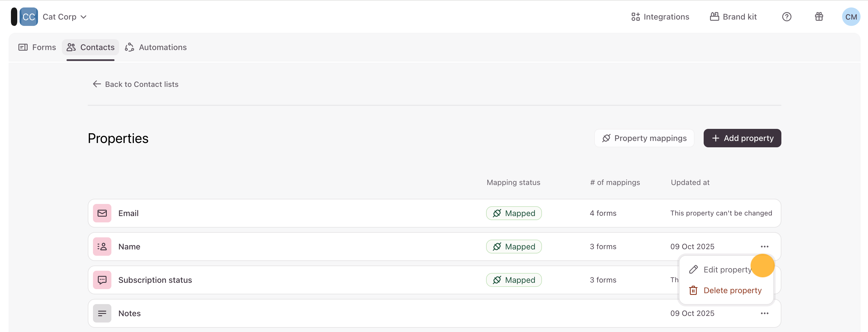Open Property mappings

tap(644, 138)
